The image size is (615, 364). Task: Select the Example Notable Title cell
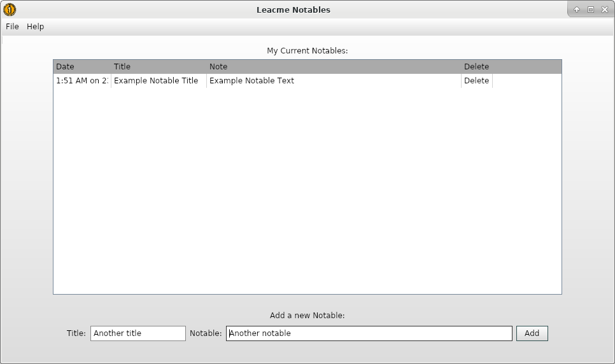point(159,81)
